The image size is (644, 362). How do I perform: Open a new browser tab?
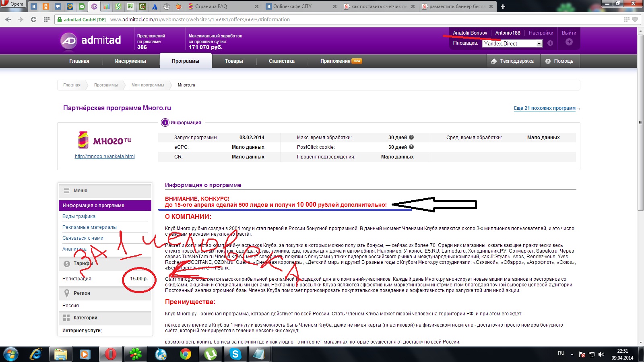tap(503, 6)
